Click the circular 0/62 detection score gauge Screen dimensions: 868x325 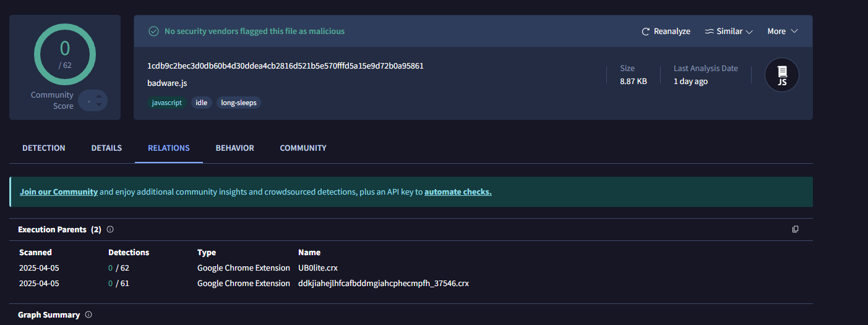click(64, 56)
